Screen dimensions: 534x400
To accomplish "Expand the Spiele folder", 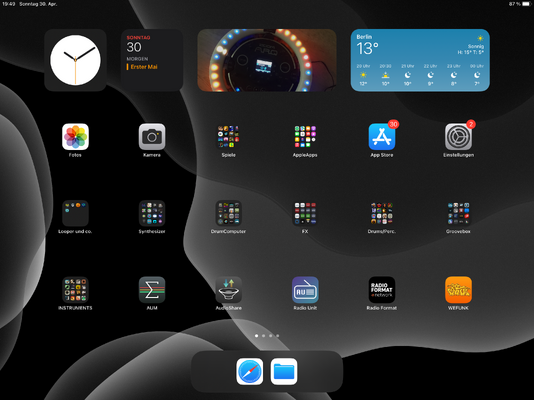I will click(229, 137).
